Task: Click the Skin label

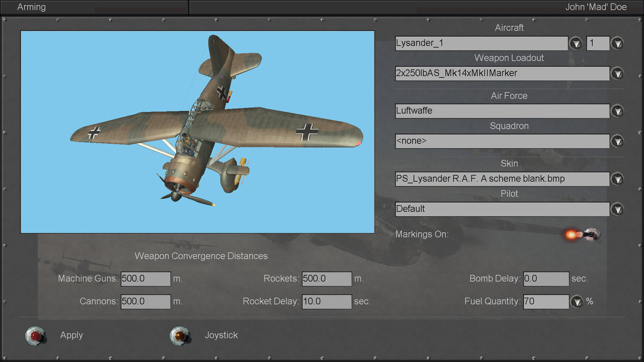Action: (x=509, y=164)
